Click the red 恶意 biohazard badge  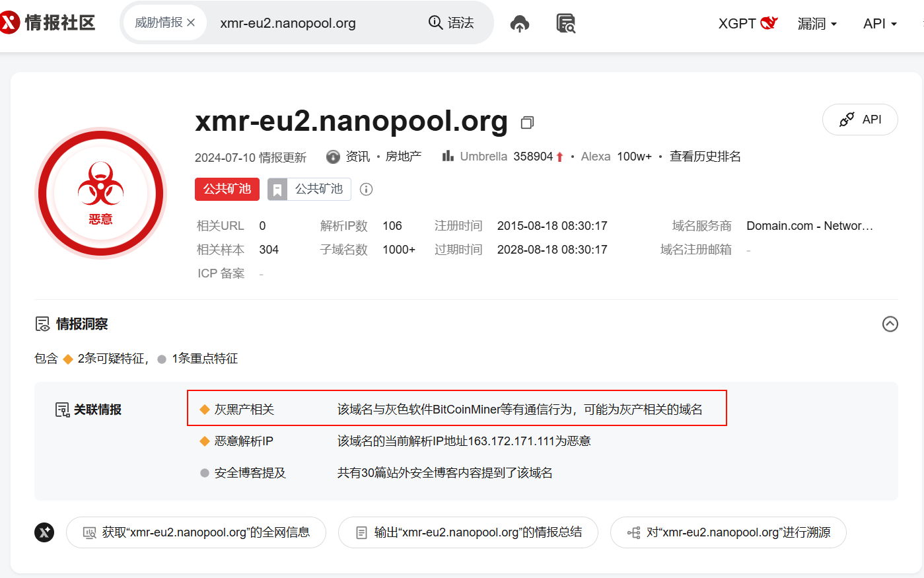point(100,193)
